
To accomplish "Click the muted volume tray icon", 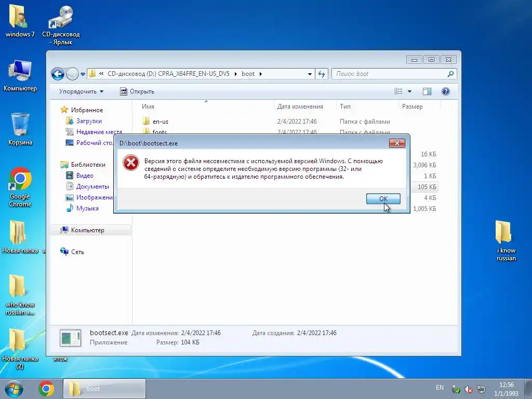I will coord(469,390).
